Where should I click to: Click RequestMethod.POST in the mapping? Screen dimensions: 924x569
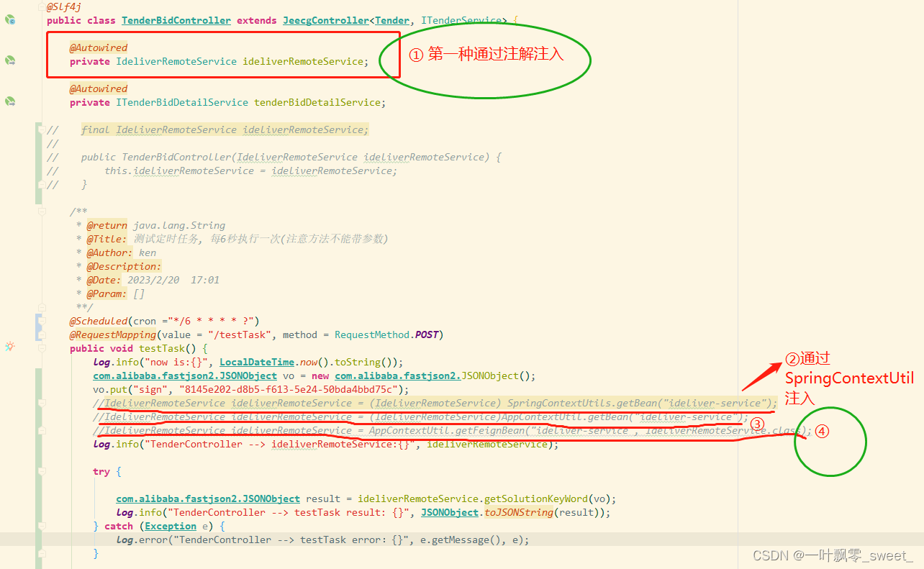click(x=386, y=334)
